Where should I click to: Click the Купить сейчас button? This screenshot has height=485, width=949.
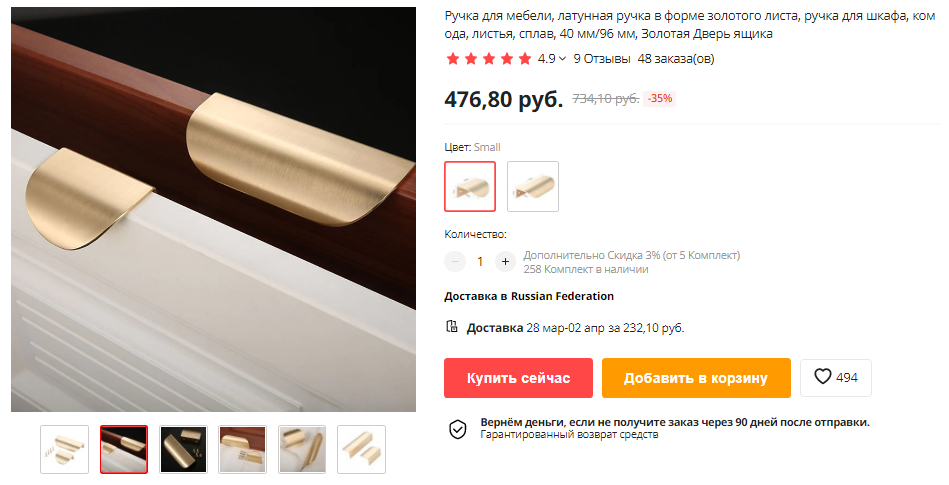pos(518,378)
